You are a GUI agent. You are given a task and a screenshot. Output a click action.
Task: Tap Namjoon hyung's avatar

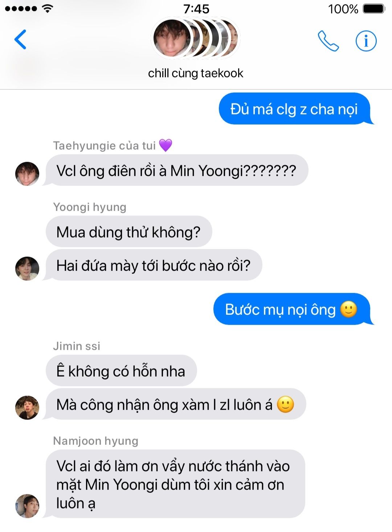[27, 506]
